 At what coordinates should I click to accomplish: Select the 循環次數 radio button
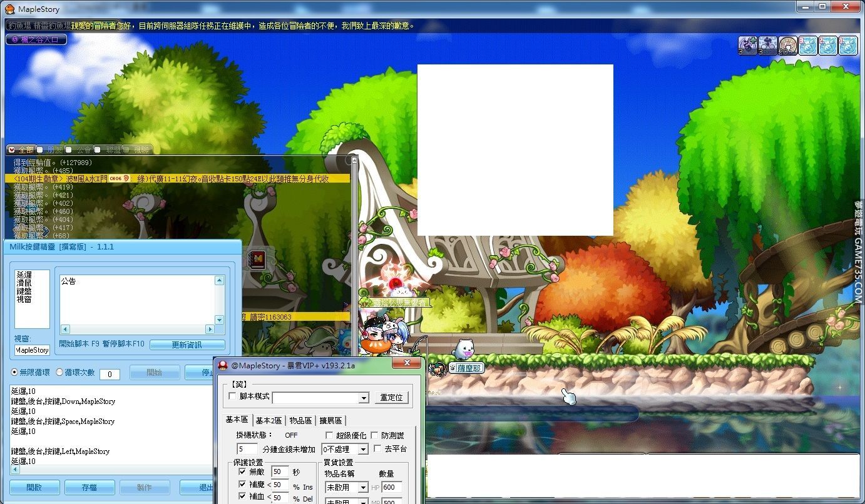pos(60,373)
